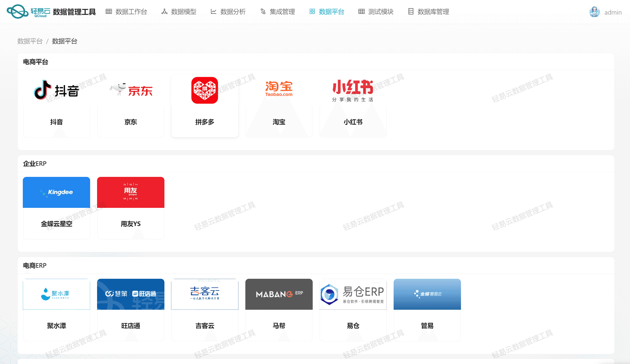Open the 吉客云 card label
This screenshot has height=364, width=630.
pos(205,326)
